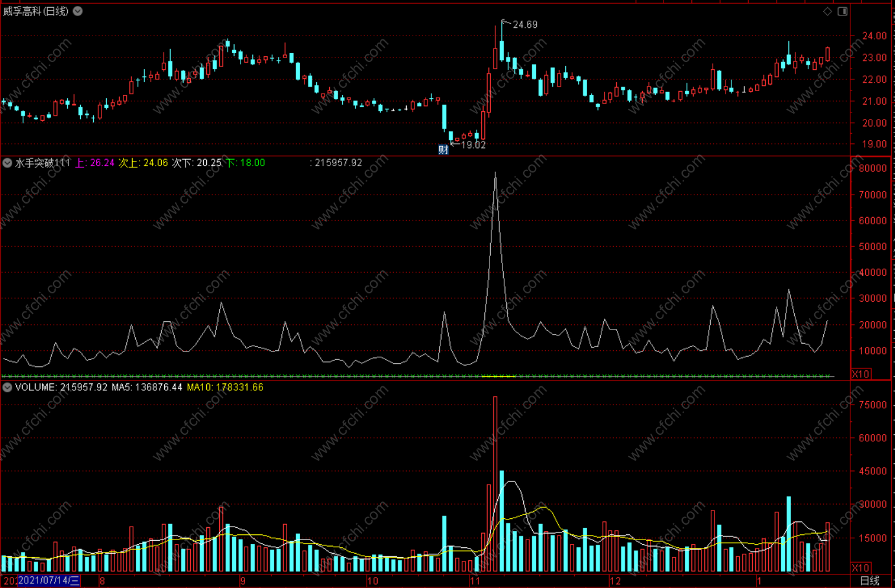Screen dimensions: 895x588
Task: Click the 19.02 low price label
Action: pyautogui.click(x=473, y=145)
